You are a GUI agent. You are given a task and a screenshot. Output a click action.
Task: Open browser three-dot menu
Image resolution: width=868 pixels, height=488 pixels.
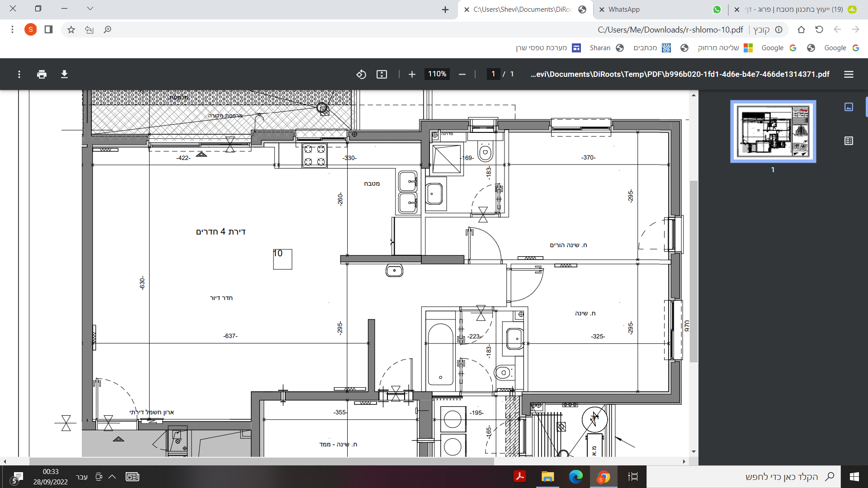(12, 29)
